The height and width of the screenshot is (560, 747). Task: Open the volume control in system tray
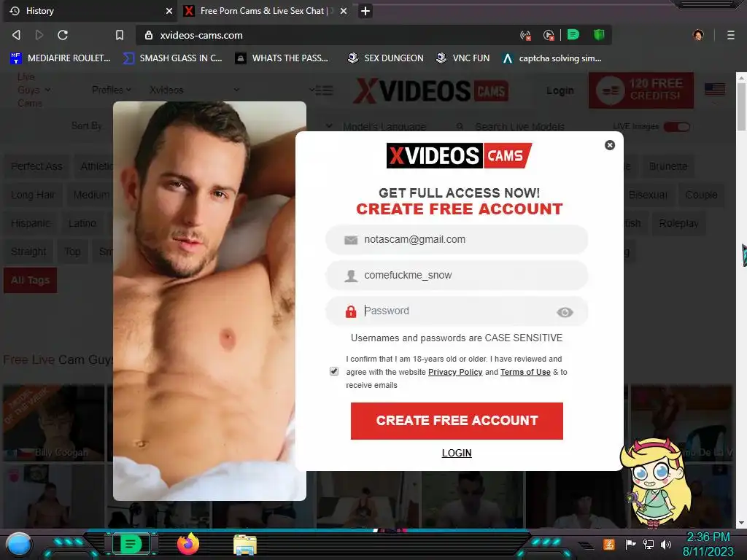(666, 544)
